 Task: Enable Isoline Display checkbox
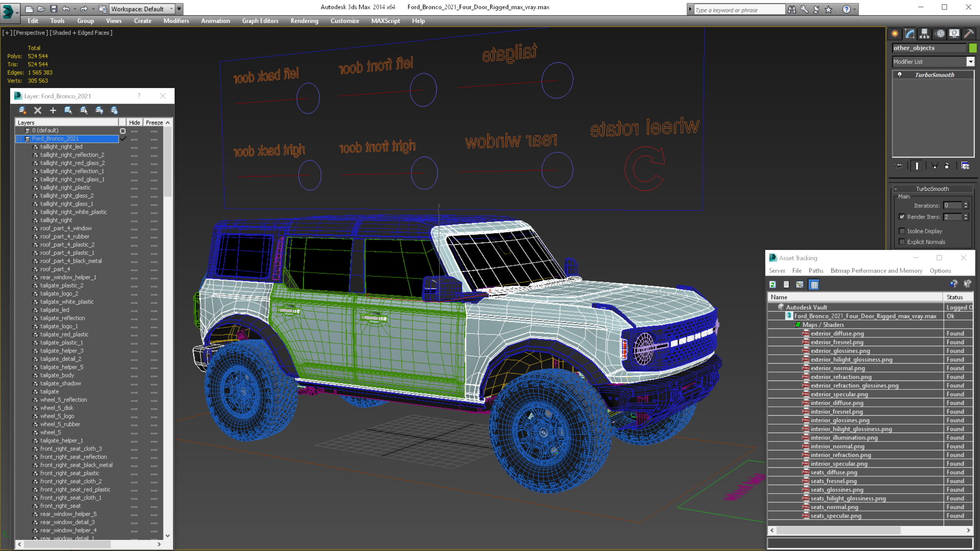click(x=902, y=231)
